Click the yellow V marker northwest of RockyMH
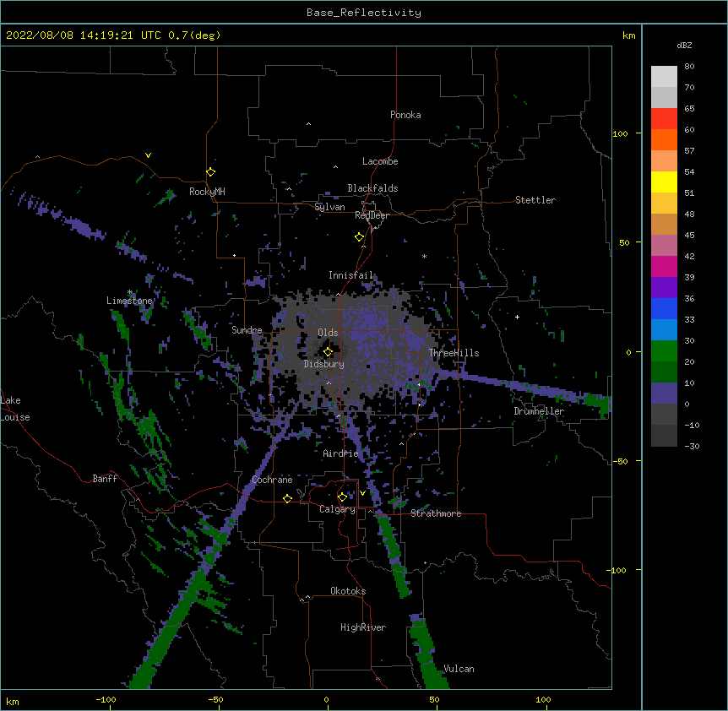The height and width of the screenshot is (711, 728). click(x=148, y=155)
